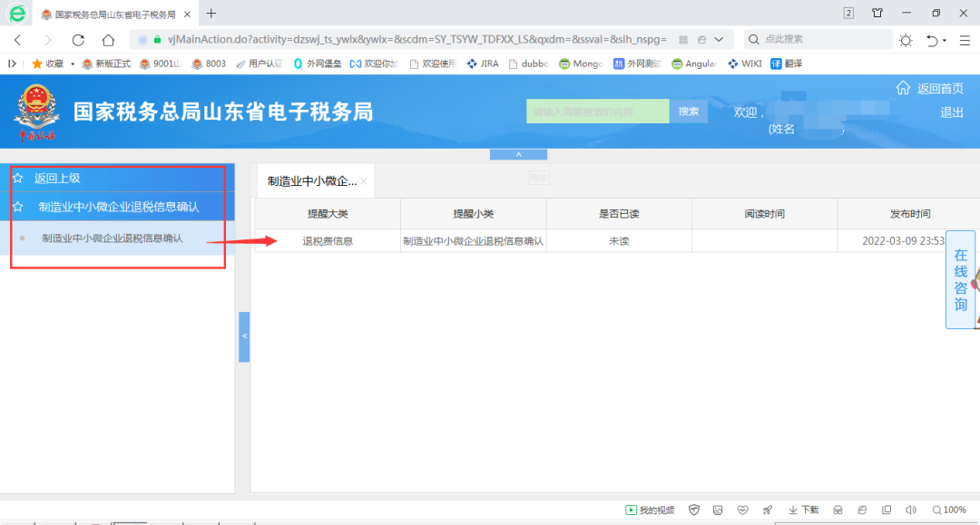The width and height of the screenshot is (980, 525).
Task: Close the 国家税务总局山东省电子税务局 browser tab
Action: click(x=187, y=14)
